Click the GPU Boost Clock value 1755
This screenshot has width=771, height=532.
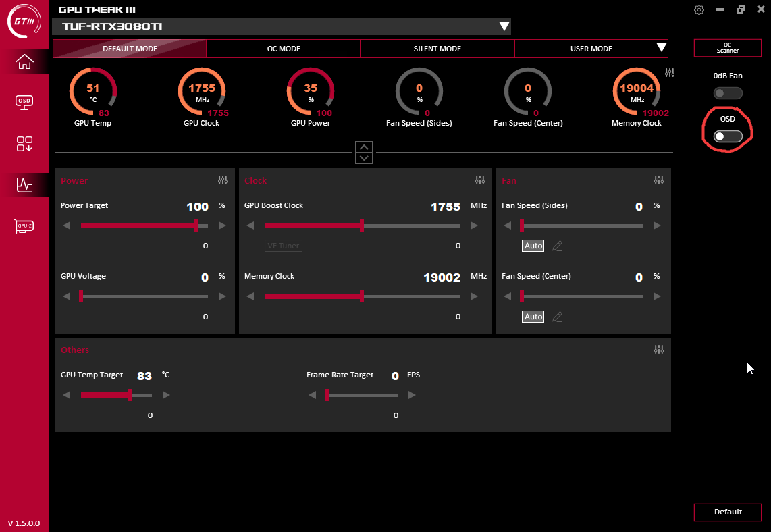point(446,207)
